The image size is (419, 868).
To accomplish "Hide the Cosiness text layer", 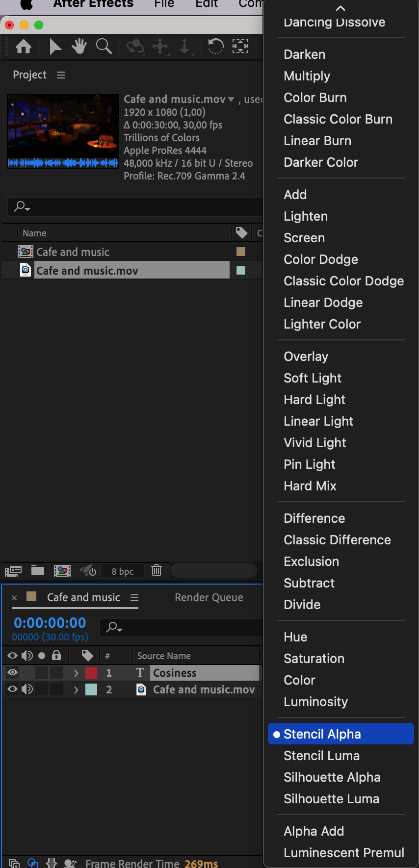I will coord(13,672).
